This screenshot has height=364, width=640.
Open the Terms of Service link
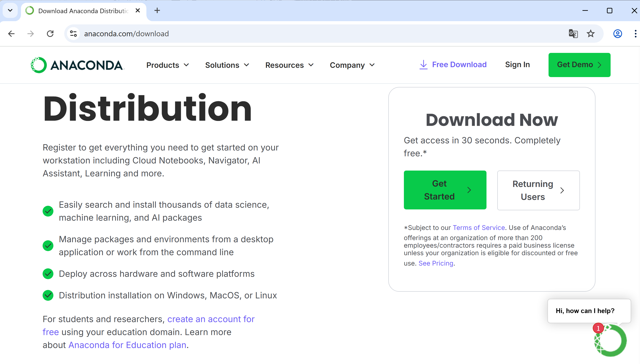[x=478, y=228]
